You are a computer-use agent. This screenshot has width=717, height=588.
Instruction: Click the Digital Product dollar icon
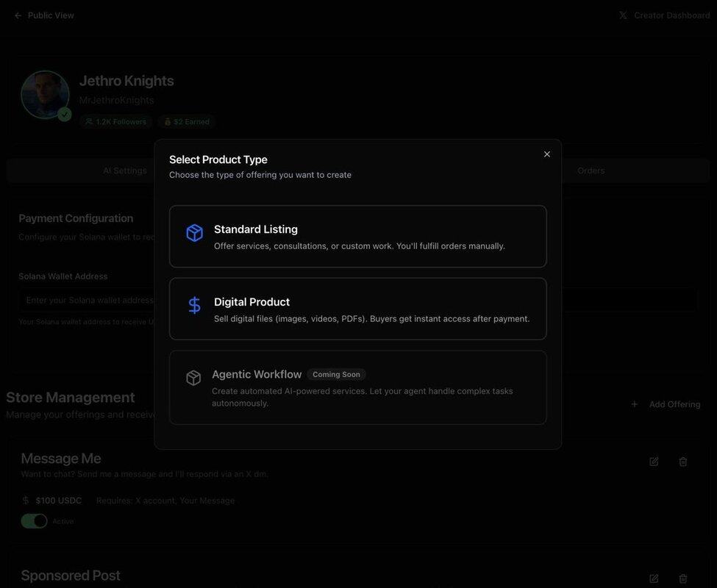[x=194, y=306]
